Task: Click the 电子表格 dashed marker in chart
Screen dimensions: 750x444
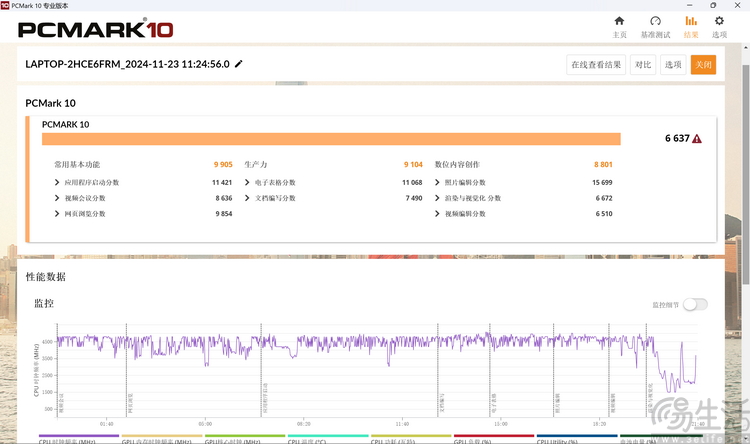Action: tap(490, 369)
